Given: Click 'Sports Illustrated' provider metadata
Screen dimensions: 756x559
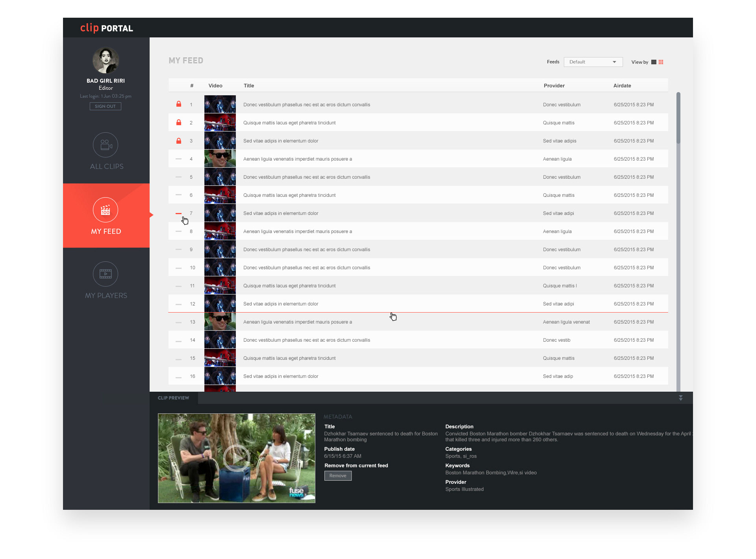Looking at the screenshot, I should point(465,489).
